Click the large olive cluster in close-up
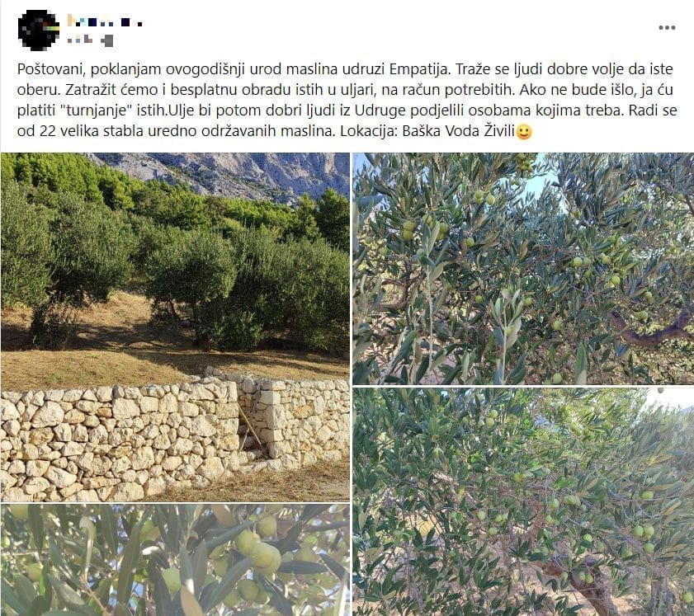 tap(259, 551)
